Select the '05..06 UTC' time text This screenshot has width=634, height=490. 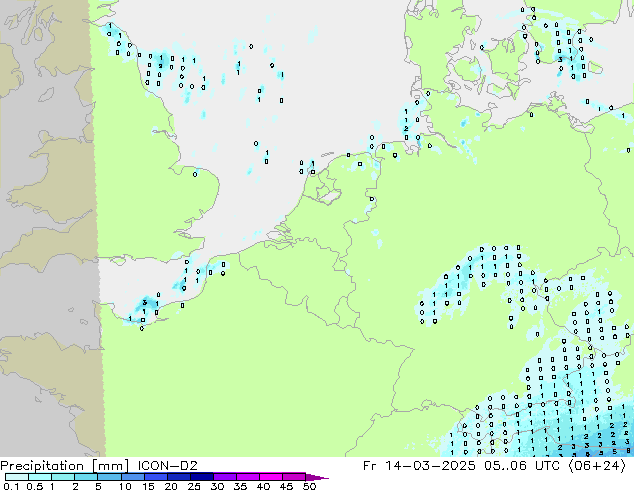[522, 466]
